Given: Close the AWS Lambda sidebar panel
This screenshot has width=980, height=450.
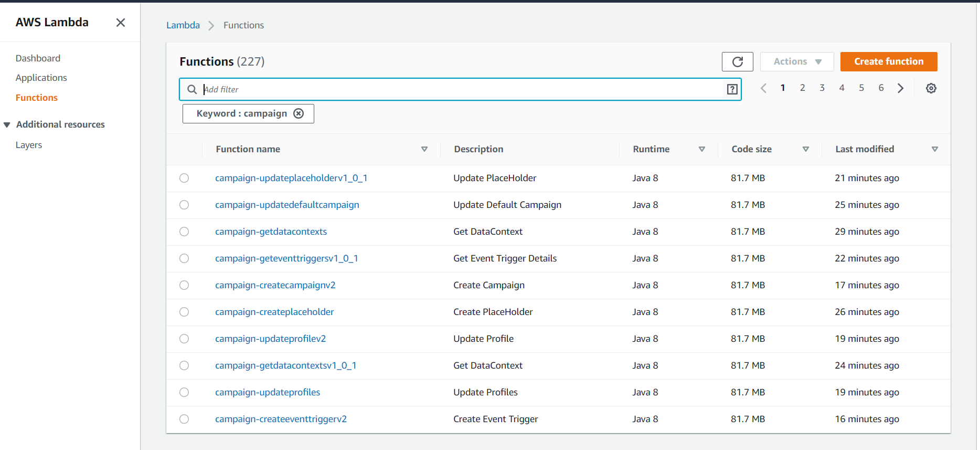Looking at the screenshot, I should click(x=121, y=23).
